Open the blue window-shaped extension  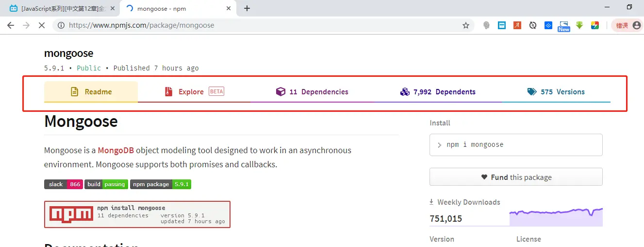pos(502,25)
